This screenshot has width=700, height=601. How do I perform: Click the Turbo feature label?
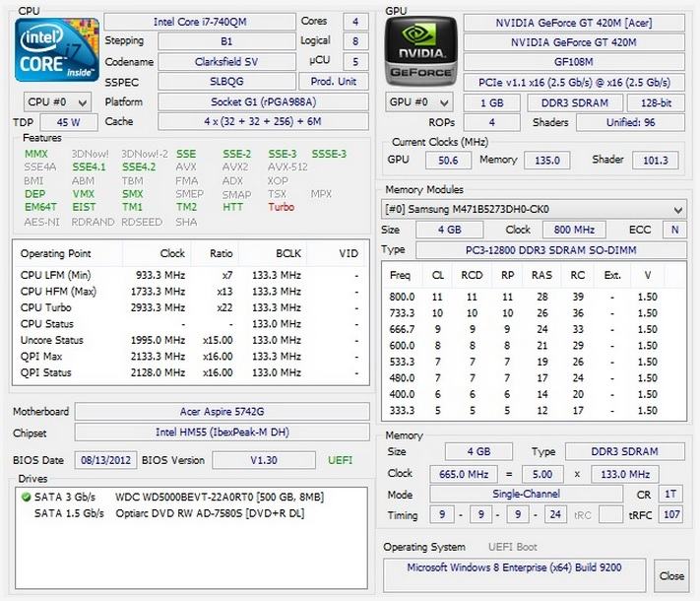[282, 207]
